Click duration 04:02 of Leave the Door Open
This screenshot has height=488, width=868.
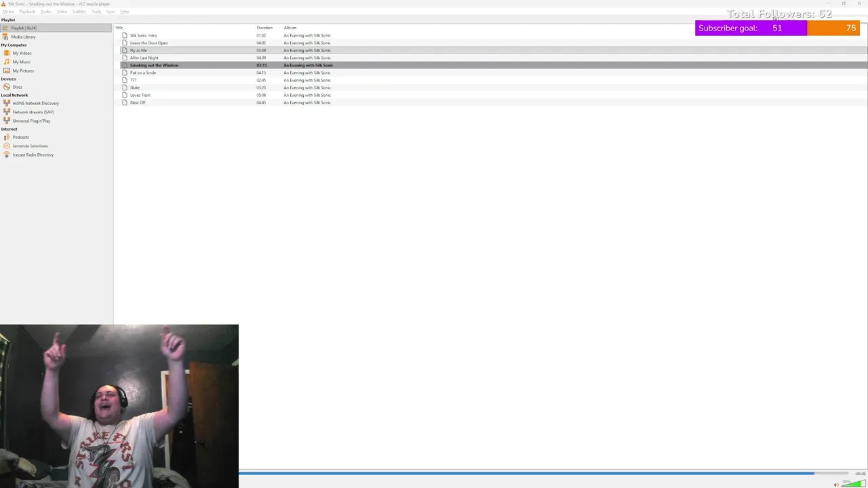pyautogui.click(x=261, y=43)
